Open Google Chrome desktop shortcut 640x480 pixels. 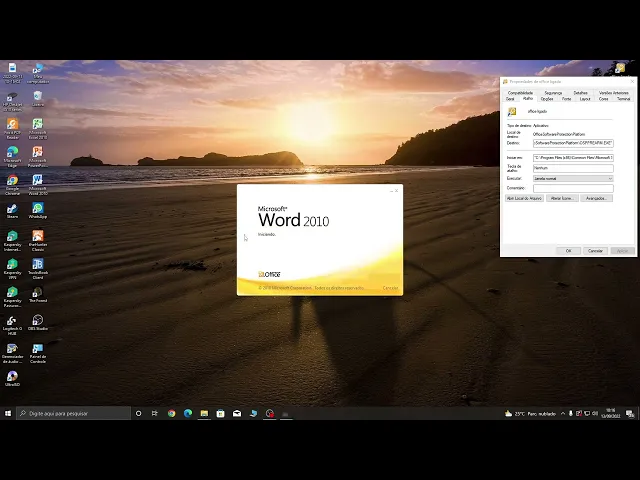click(x=12, y=184)
